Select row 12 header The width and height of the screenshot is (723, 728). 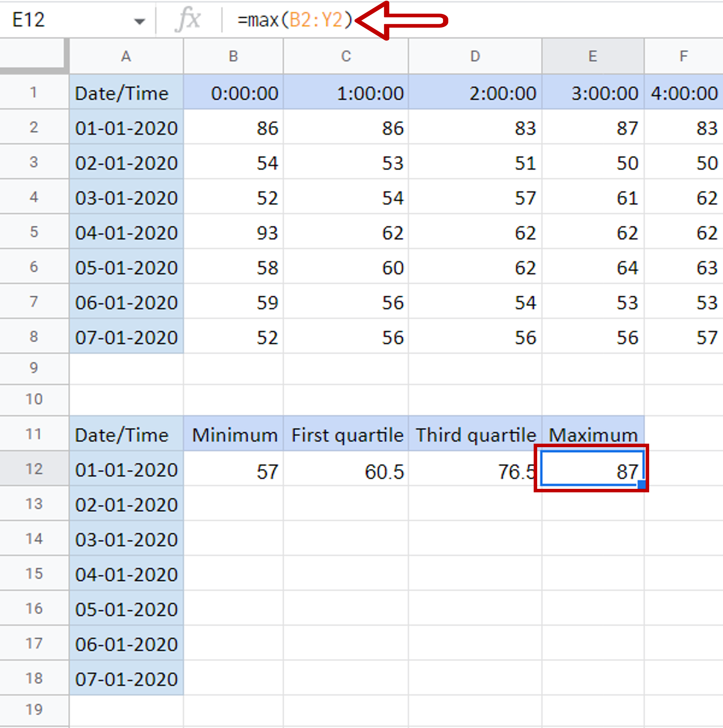click(34, 469)
